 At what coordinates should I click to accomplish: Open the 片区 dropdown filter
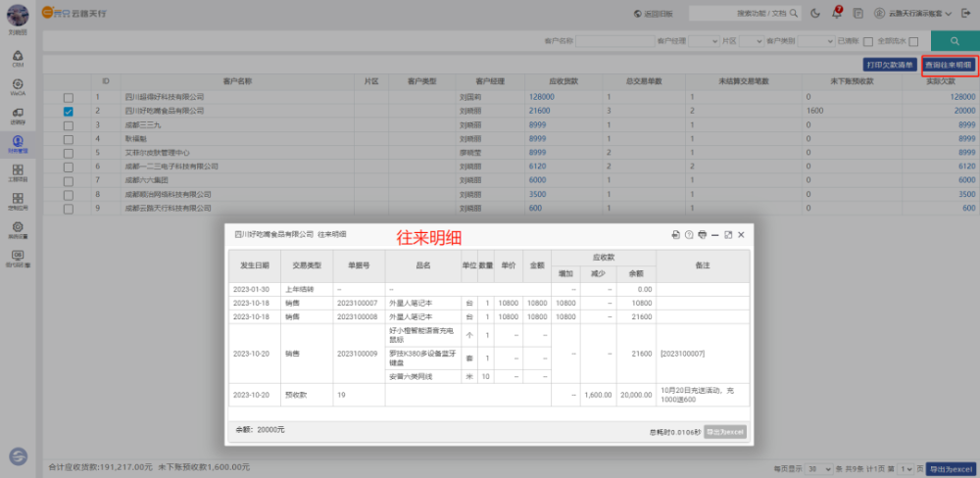(752, 41)
